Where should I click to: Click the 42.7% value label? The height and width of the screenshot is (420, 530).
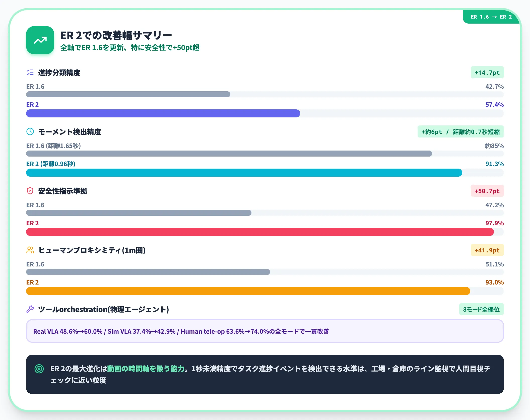[x=494, y=87]
